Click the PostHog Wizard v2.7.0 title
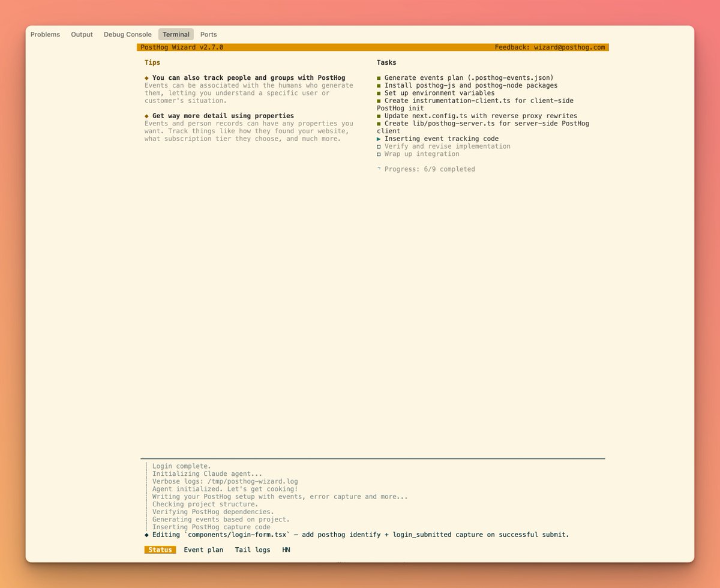Image resolution: width=720 pixels, height=588 pixels. (182, 47)
